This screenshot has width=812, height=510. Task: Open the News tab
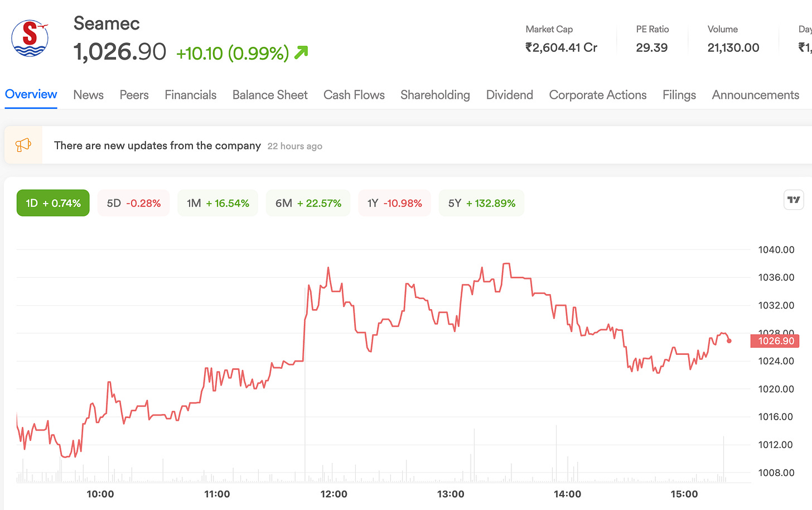(x=89, y=95)
